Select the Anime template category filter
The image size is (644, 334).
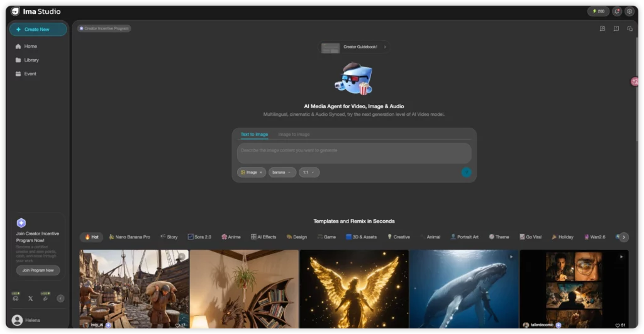tap(231, 237)
